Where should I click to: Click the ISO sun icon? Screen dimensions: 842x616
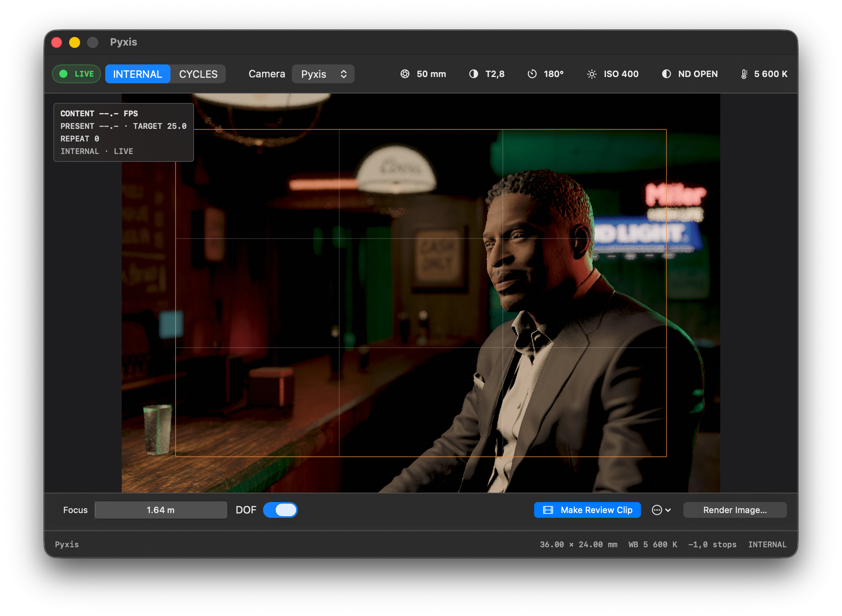click(592, 74)
